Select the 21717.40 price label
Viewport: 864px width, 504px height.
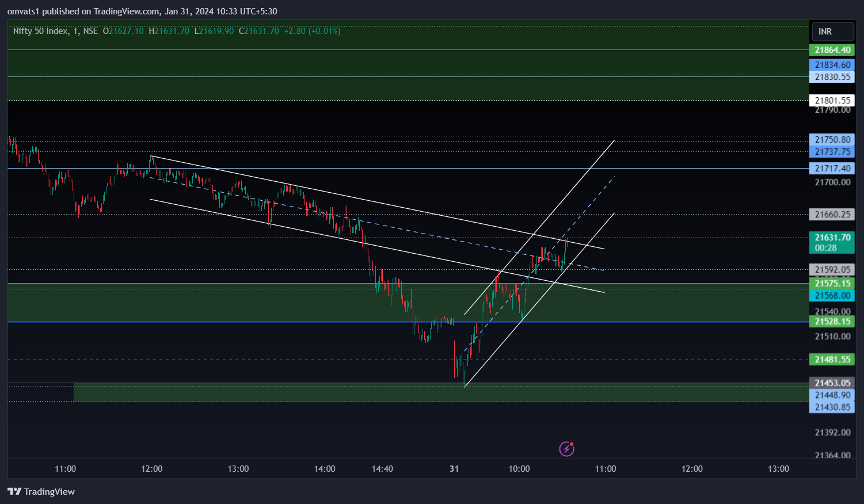tap(832, 169)
